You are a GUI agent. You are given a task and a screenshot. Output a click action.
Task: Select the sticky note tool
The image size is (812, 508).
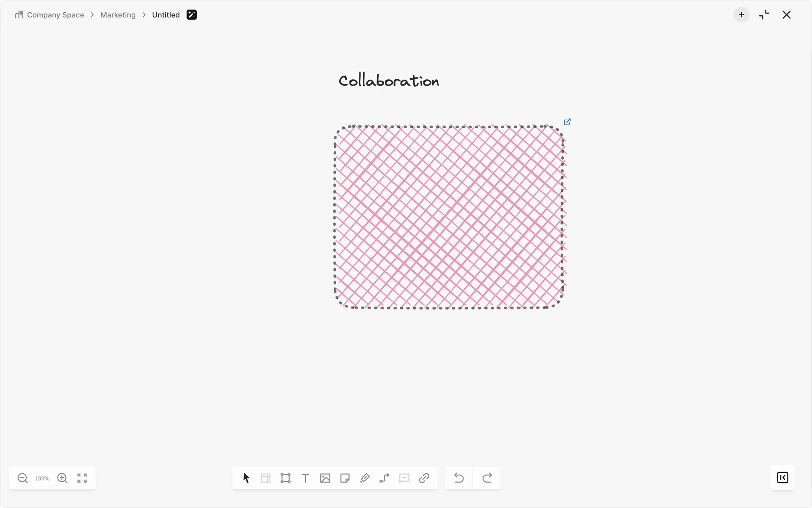pyautogui.click(x=345, y=478)
